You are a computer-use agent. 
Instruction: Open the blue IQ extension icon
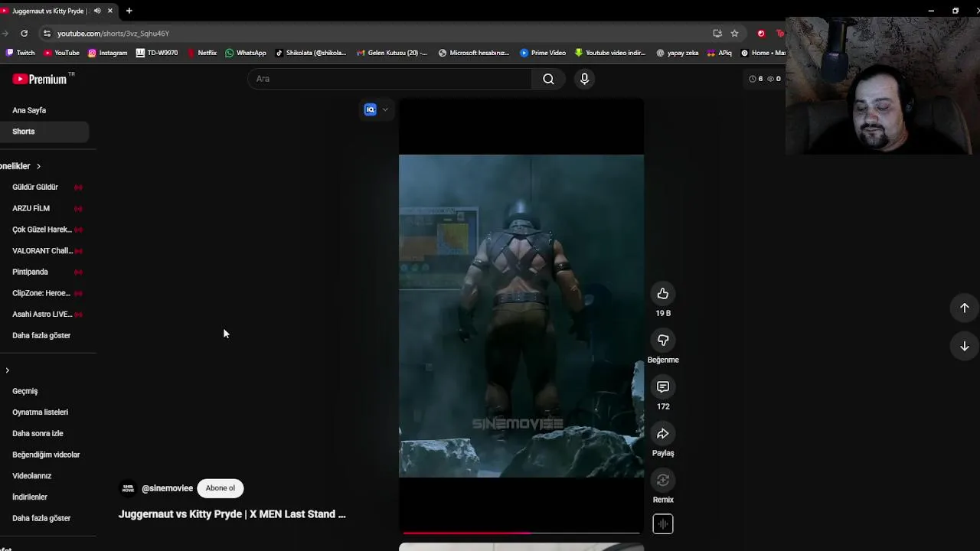pyautogui.click(x=371, y=109)
